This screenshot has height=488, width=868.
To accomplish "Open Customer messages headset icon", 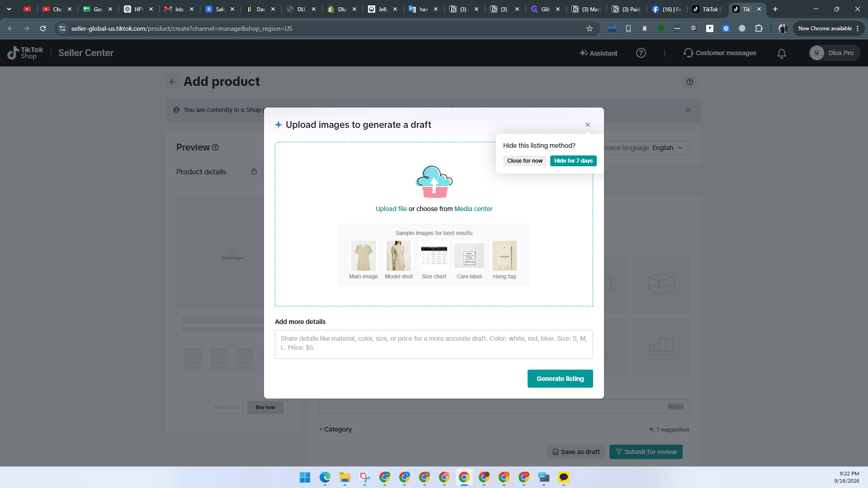I will coord(688,53).
